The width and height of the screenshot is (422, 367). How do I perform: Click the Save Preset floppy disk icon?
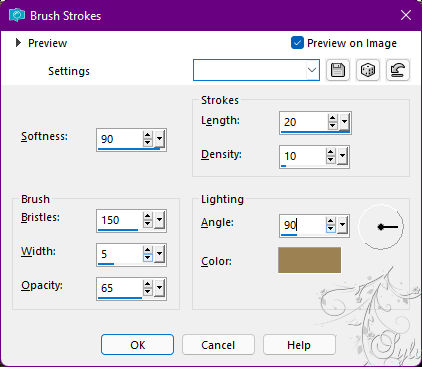tap(338, 70)
